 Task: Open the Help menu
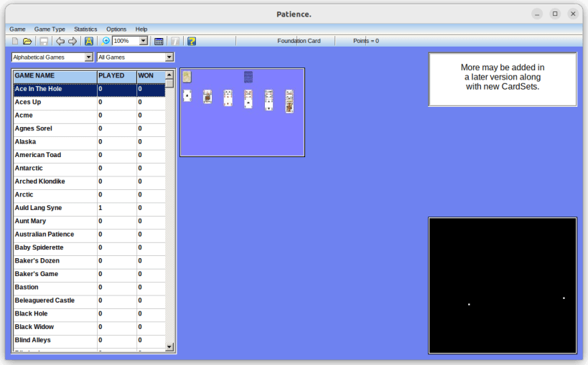point(141,29)
